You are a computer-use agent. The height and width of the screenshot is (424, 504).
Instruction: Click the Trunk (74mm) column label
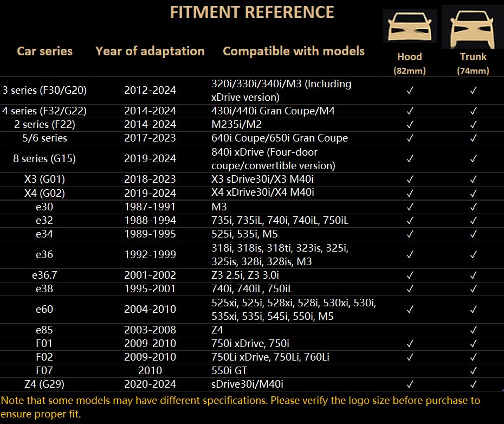[x=473, y=63]
